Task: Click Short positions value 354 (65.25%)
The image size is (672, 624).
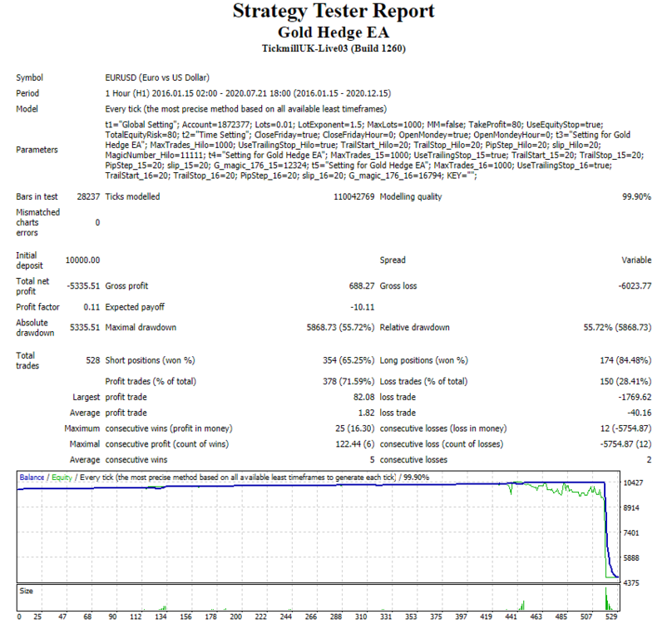Action: coord(348,360)
